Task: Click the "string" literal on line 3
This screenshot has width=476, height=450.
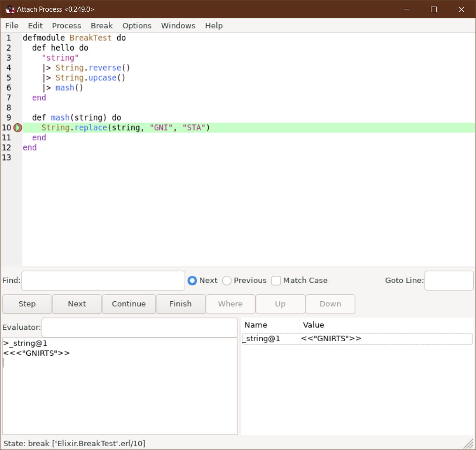Action: [60, 58]
